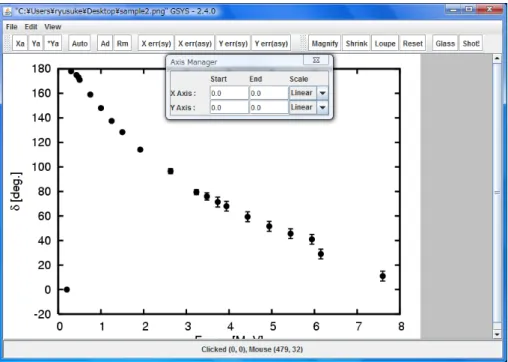
Task: Open the Edit menu
Action: (31, 27)
